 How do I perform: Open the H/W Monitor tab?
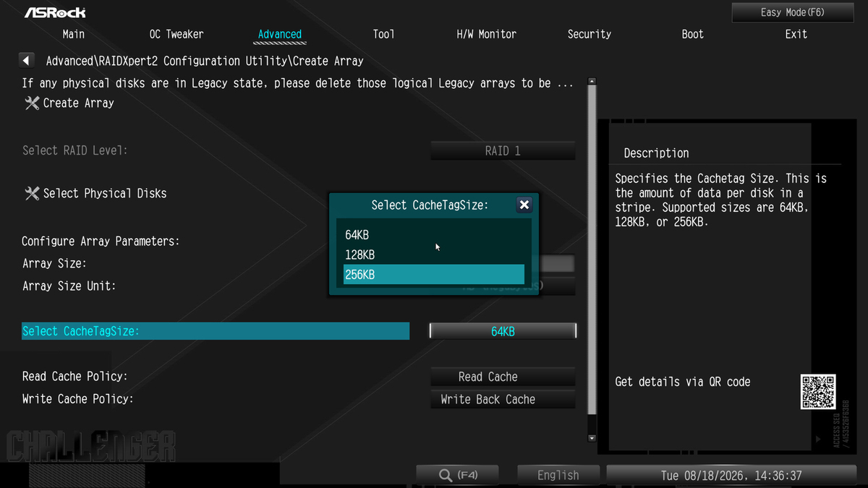click(487, 34)
